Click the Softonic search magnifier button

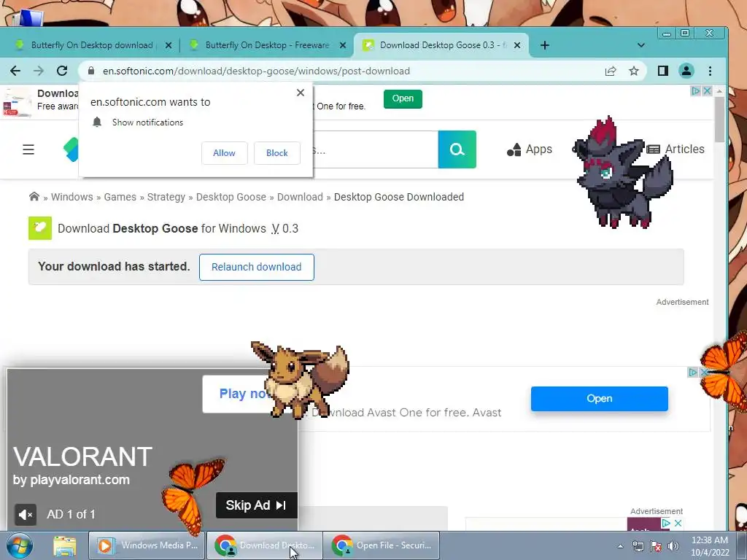[x=457, y=149]
